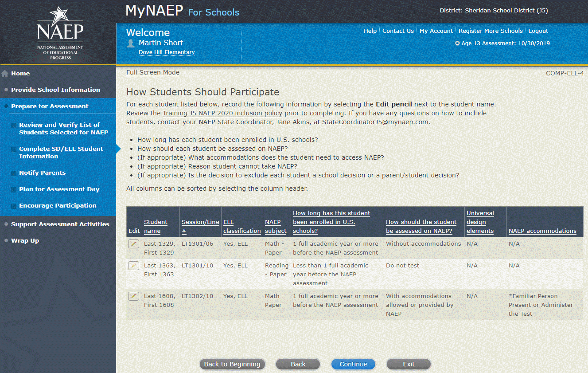The height and width of the screenshot is (373, 588).
Task: Click the edit pencil for student Last 1329
Action: 133,244
